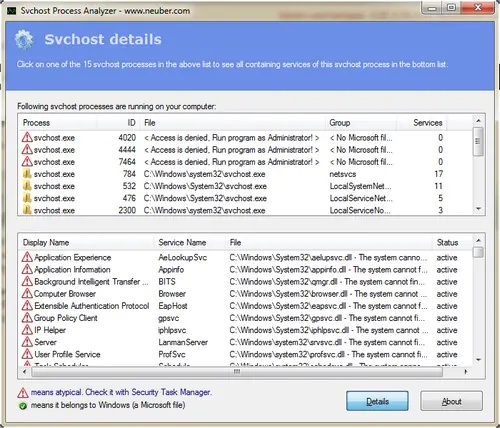Click the services list vertical scrollbar thumb
Image resolution: width=500 pixels, height=428 pixels.
[x=478, y=252]
